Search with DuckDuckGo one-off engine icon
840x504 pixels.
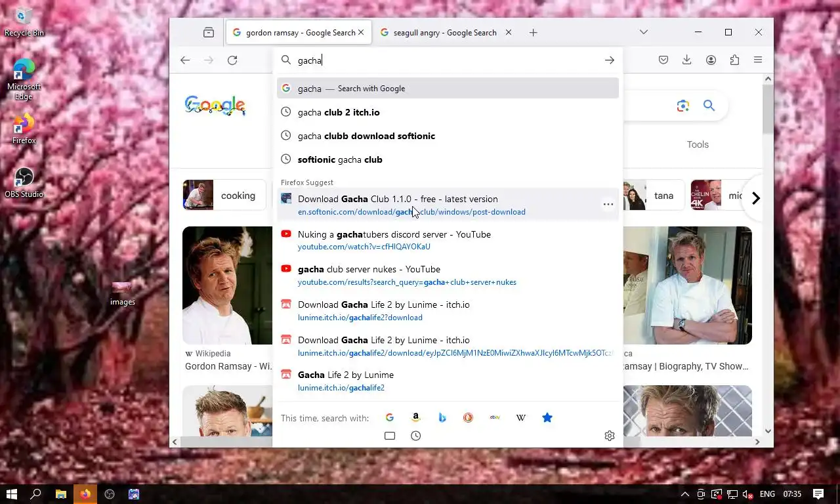click(468, 417)
